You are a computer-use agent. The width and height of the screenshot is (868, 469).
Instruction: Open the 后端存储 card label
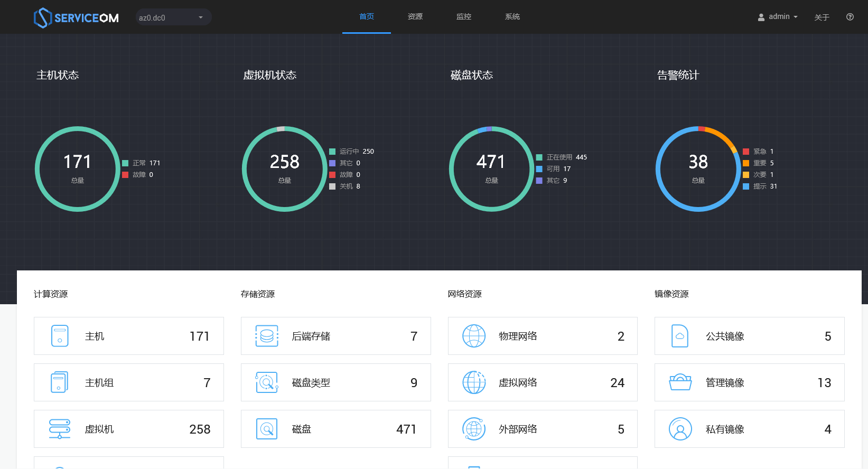point(311,336)
